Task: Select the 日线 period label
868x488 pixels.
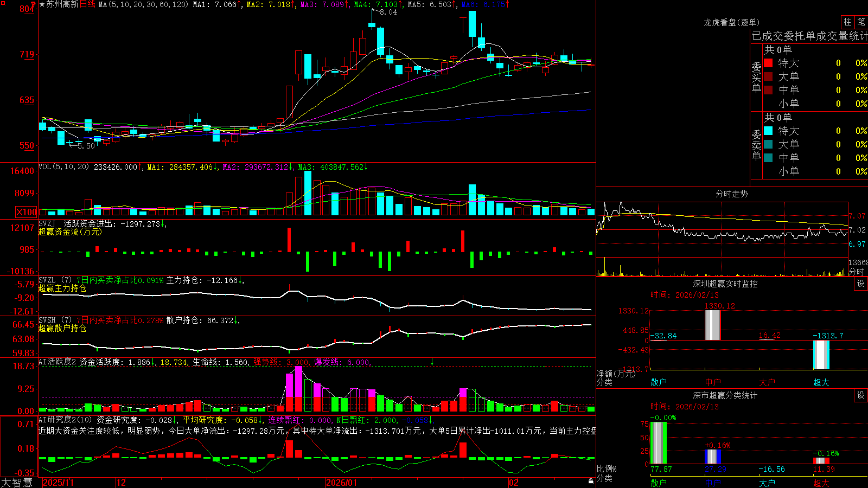Action: [x=87, y=4]
